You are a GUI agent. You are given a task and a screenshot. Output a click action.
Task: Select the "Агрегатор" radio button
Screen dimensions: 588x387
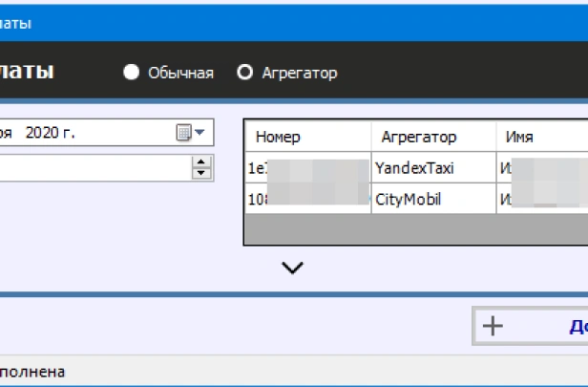tap(245, 73)
